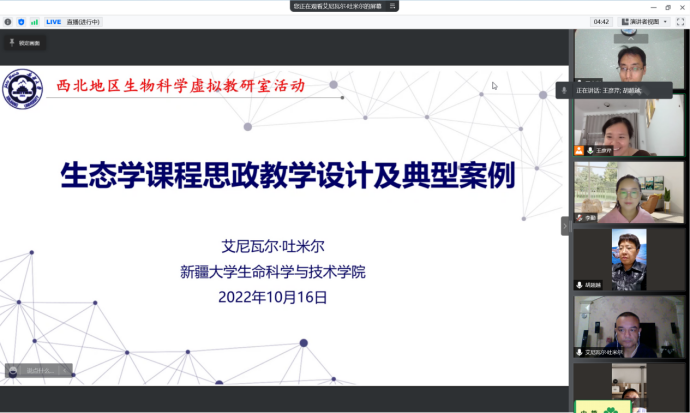Select 王彦芹's video thumbnail
Image resolution: width=690 pixels, height=413 pixels.
click(x=628, y=127)
